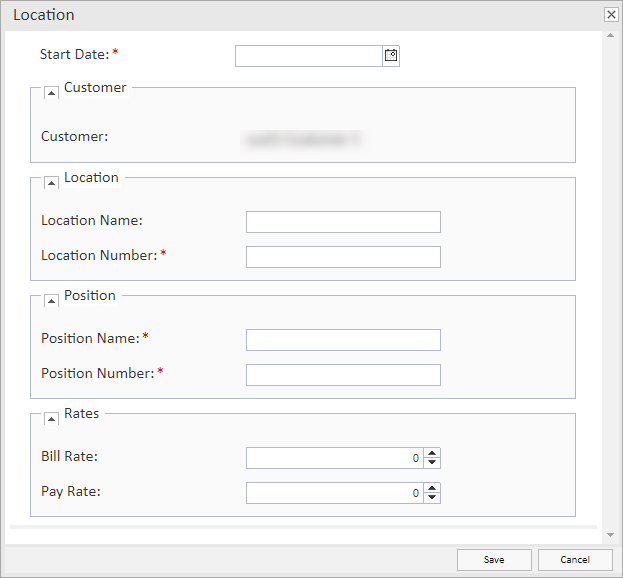Click into the Start Date field
Screen dimensions: 623x578
click(x=309, y=56)
